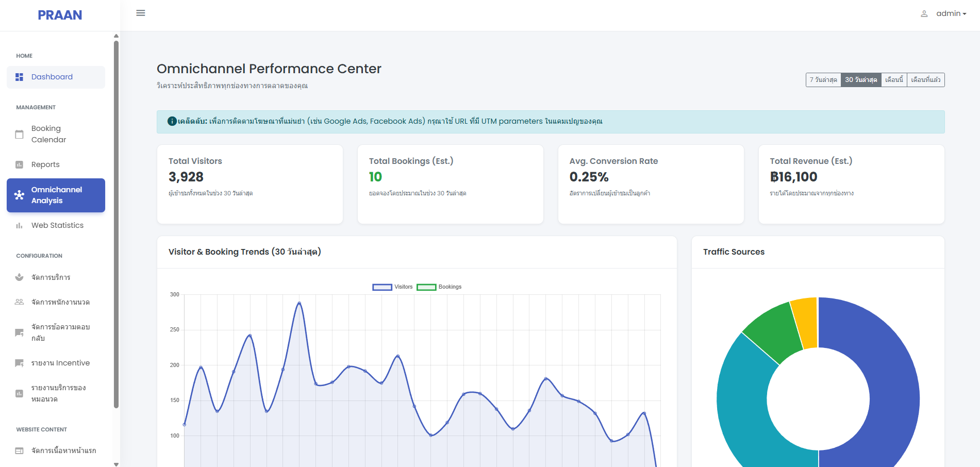Viewport: 980px width, 467px height.
Task: Click the Booking Calendar icon
Action: tap(20, 134)
